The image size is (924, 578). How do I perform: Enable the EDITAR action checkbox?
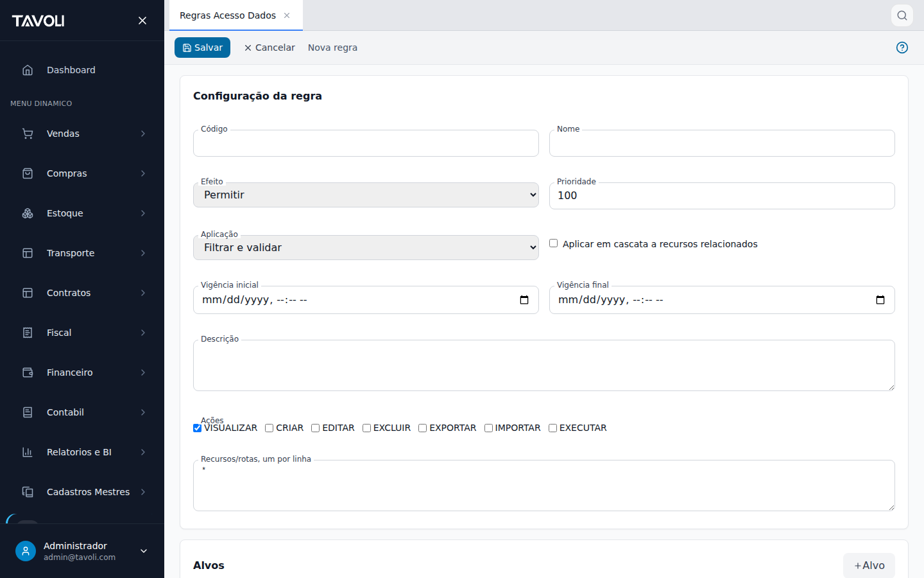(x=316, y=428)
